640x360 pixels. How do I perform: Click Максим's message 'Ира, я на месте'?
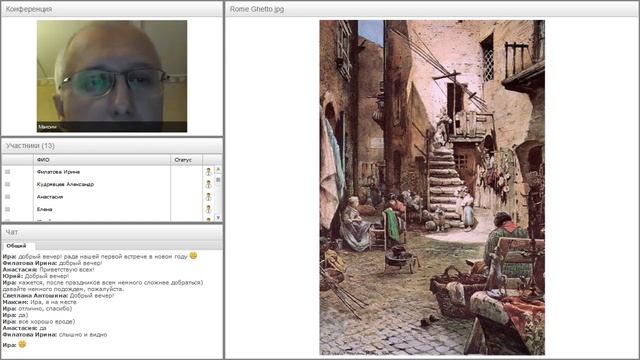tap(53, 302)
